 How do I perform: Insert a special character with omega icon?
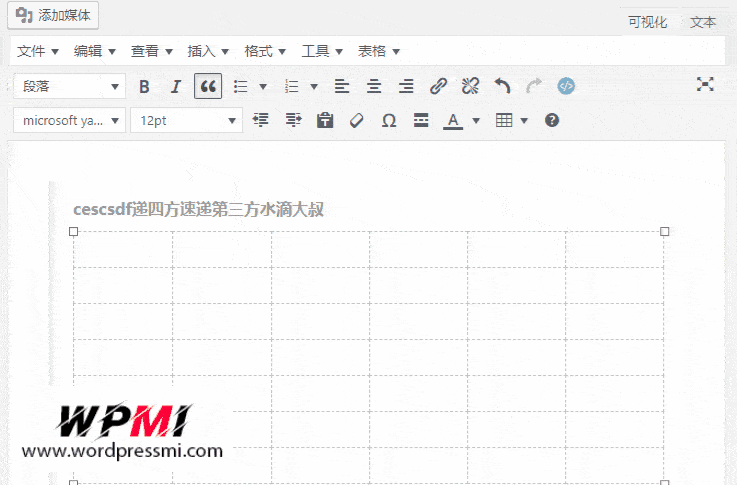389,121
